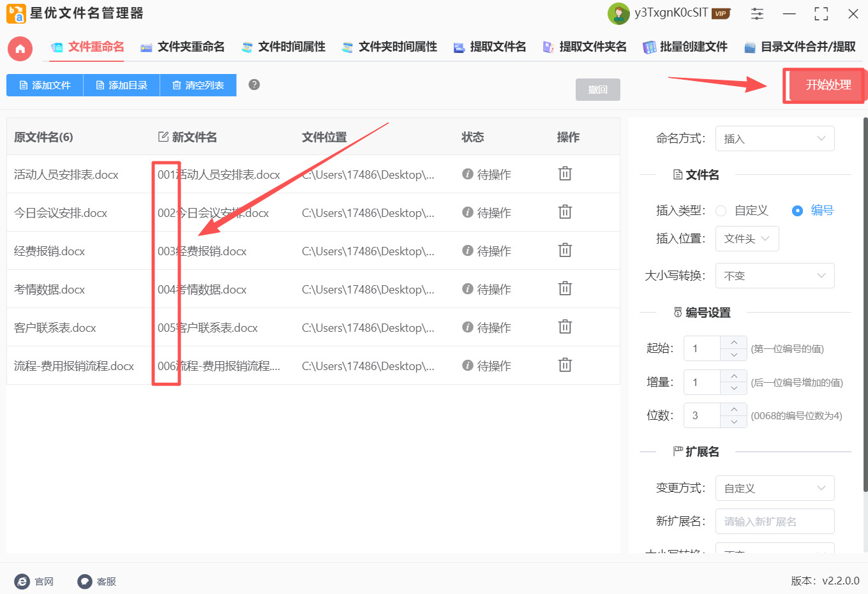This screenshot has width=868, height=594.
Task: Open the 目录文件合并/提取 tab
Action: click(x=800, y=47)
